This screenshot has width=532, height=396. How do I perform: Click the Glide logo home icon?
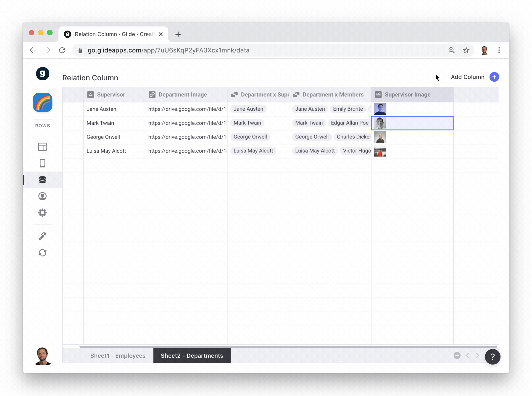pyautogui.click(x=42, y=74)
